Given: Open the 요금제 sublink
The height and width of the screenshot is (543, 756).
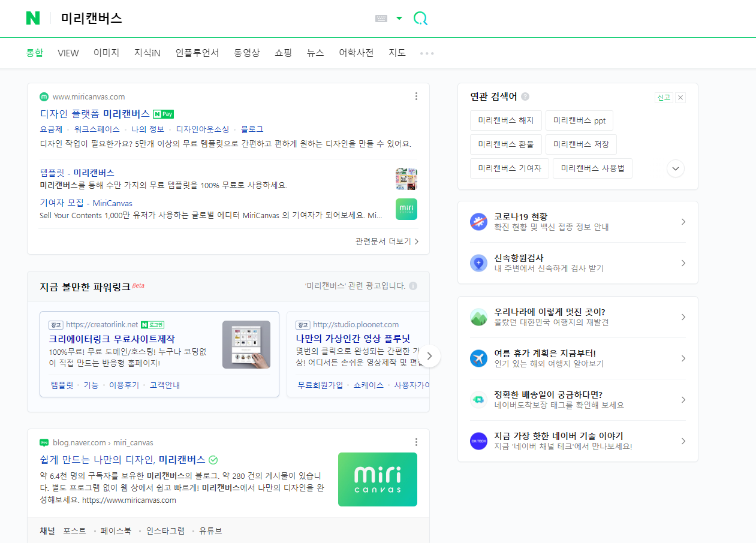Looking at the screenshot, I should point(51,129).
